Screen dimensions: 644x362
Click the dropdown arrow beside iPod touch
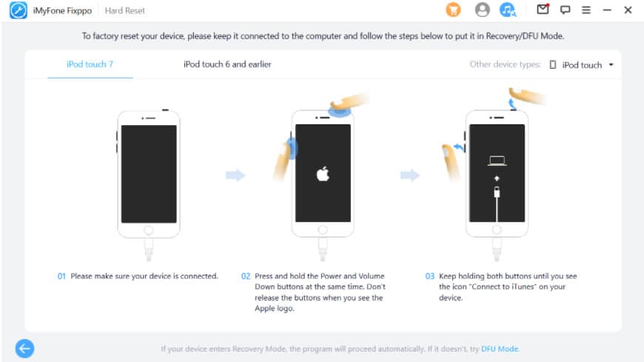pos(611,65)
